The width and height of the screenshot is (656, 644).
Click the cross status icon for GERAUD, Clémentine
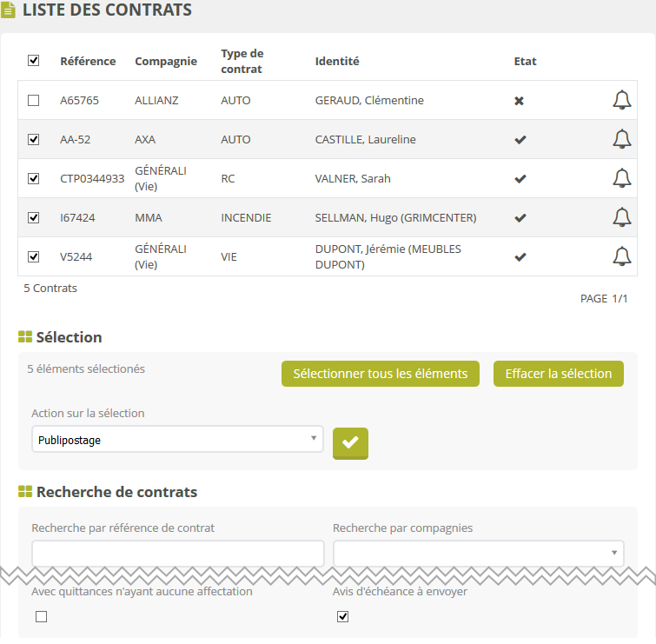pyautogui.click(x=520, y=101)
